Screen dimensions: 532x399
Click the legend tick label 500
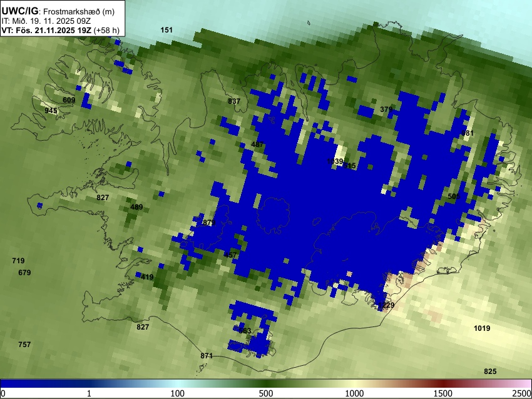[x=266, y=393]
